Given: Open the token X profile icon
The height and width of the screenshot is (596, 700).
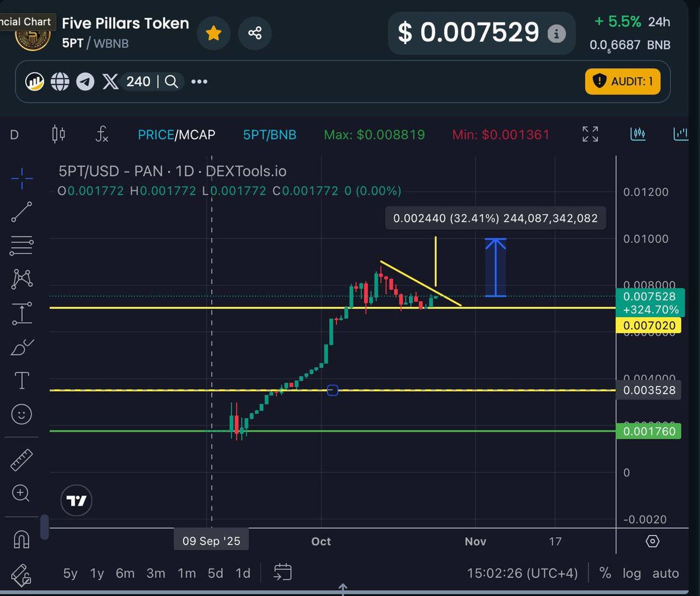Looking at the screenshot, I should point(110,82).
